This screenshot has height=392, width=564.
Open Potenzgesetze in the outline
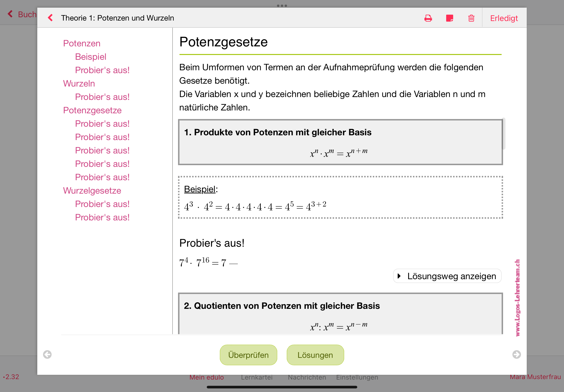point(92,110)
